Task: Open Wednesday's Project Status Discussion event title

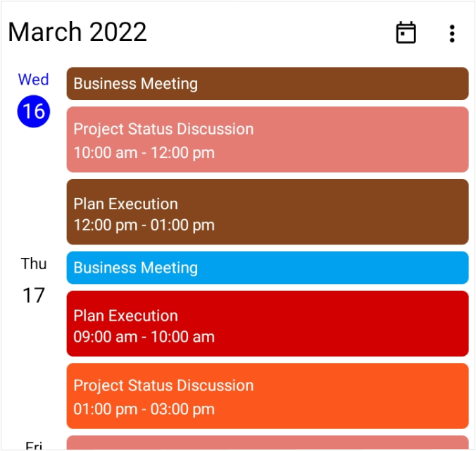Action: 163,129
